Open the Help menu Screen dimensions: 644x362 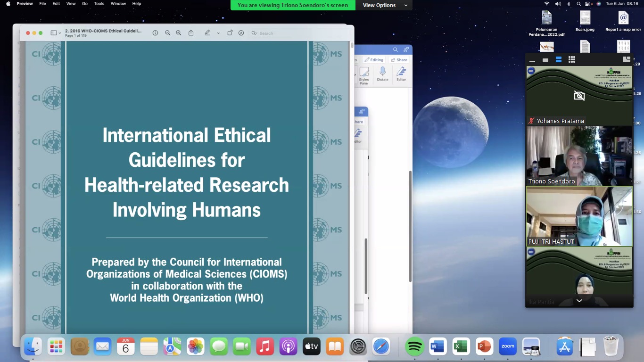tap(137, 4)
